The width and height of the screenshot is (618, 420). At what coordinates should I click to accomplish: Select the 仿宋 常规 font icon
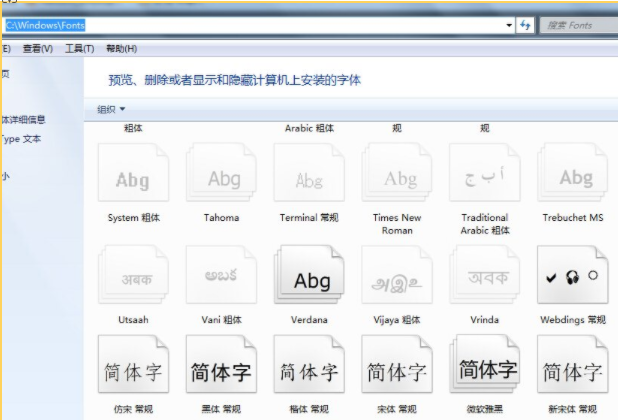(x=134, y=364)
